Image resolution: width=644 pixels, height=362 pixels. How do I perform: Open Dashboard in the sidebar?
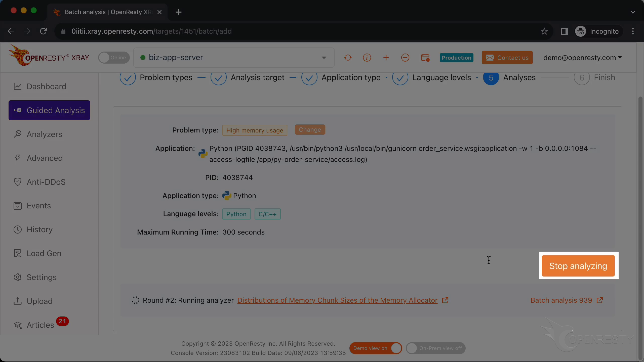tap(49, 86)
